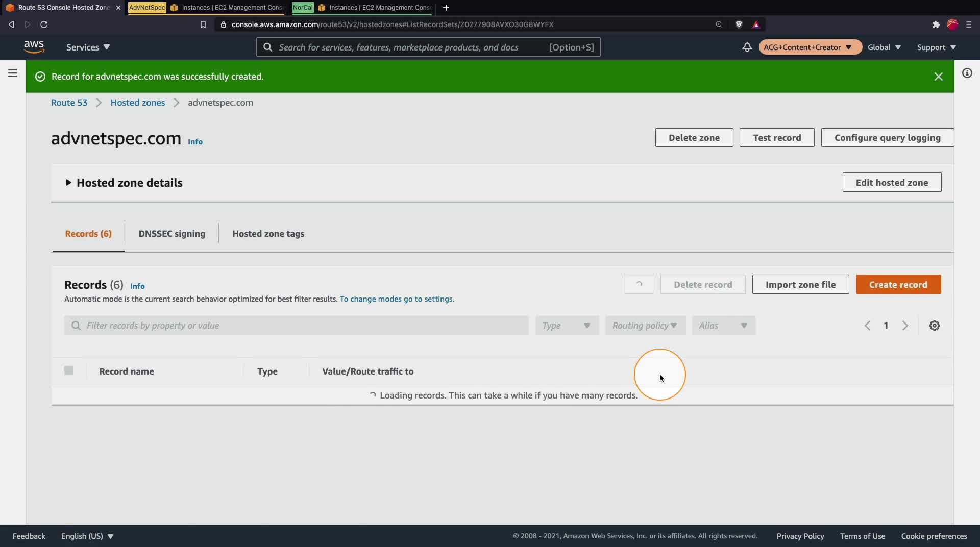This screenshot has height=547, width=980.
Task: Click the Feedback link in footer
Action: 29,536
